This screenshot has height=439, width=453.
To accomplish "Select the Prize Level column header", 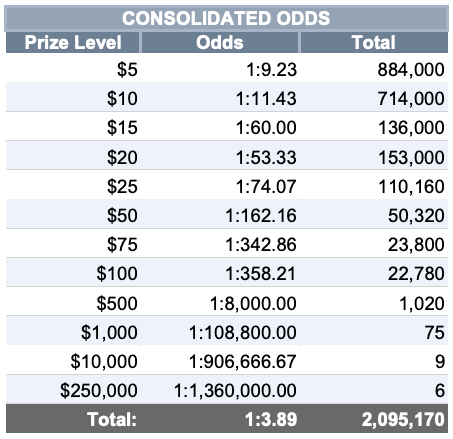I will [73, 42].
